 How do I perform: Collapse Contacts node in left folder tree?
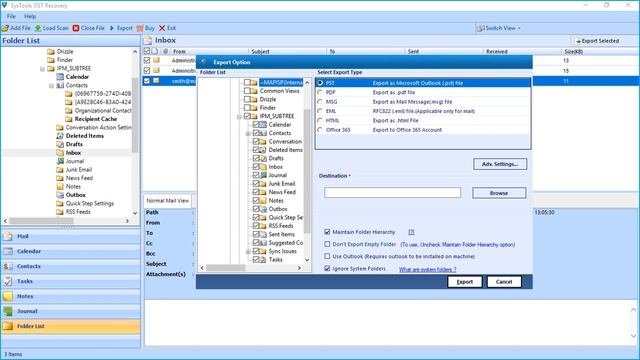51,86
